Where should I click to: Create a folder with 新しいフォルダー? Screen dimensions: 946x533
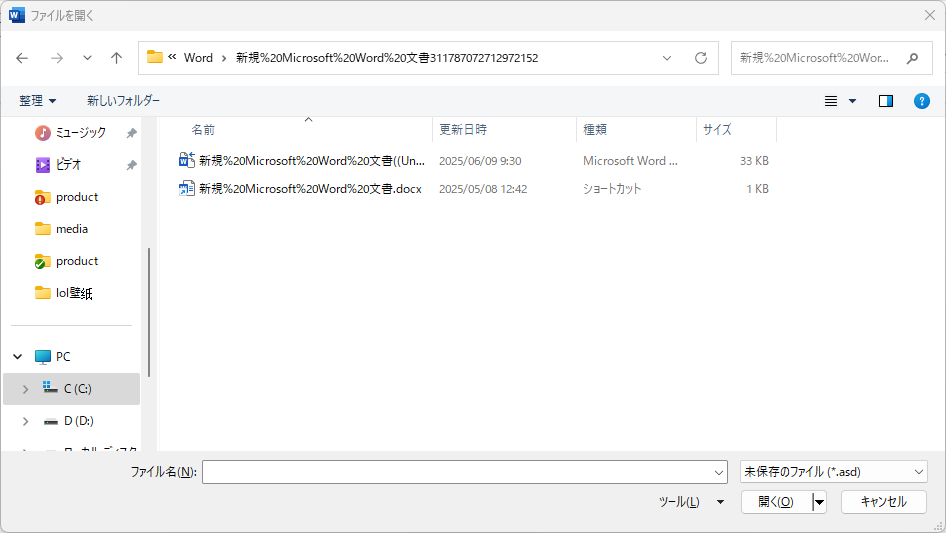(x=123, y=101)
